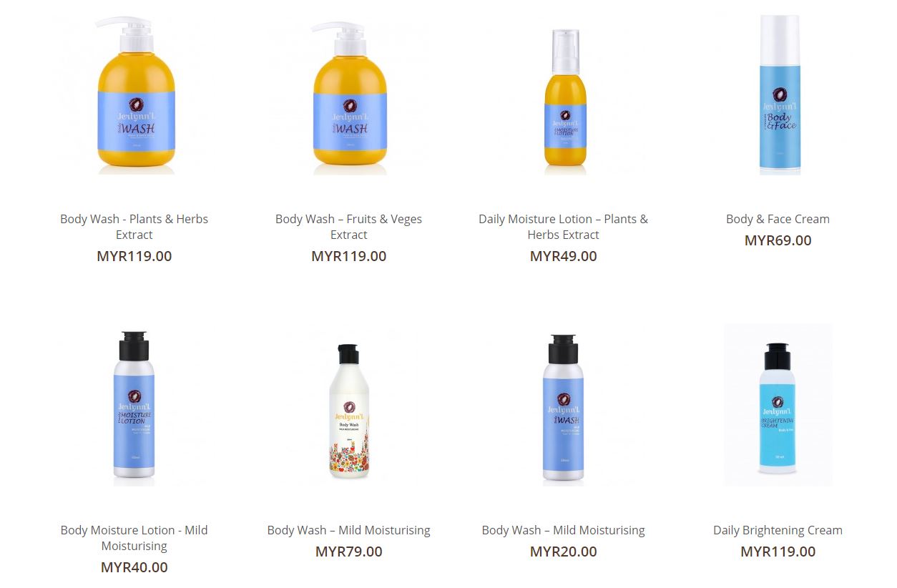The width and height of the screenshot is (897, 588).
Task: Click the MYR119.00 price under Daily Brightening Cream
Action: (x=778, y=552)
